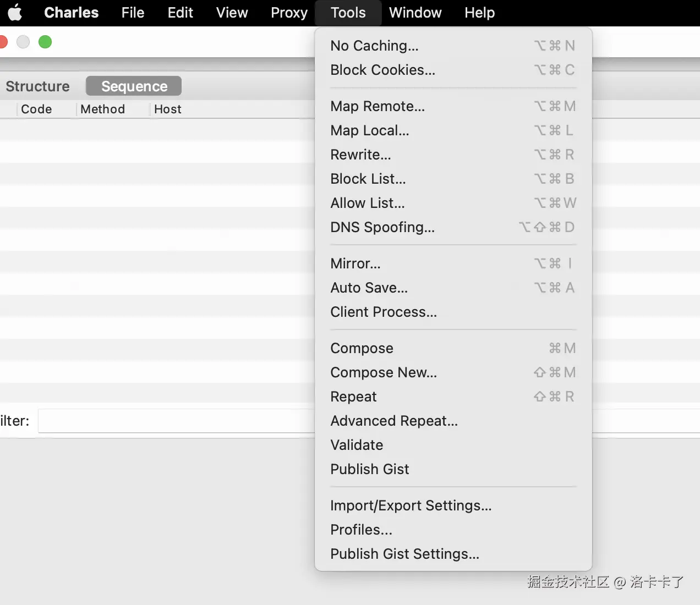
Task: Open Block List... settings
Action: (453, 179)
